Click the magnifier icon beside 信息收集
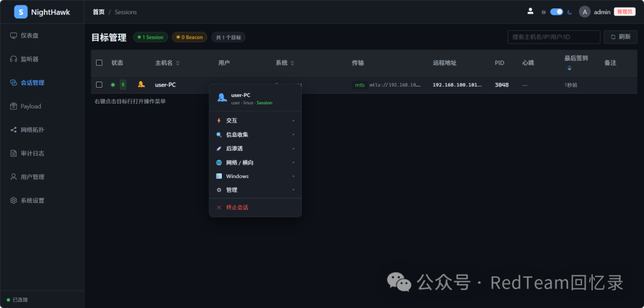 click(x=218, y=135)
